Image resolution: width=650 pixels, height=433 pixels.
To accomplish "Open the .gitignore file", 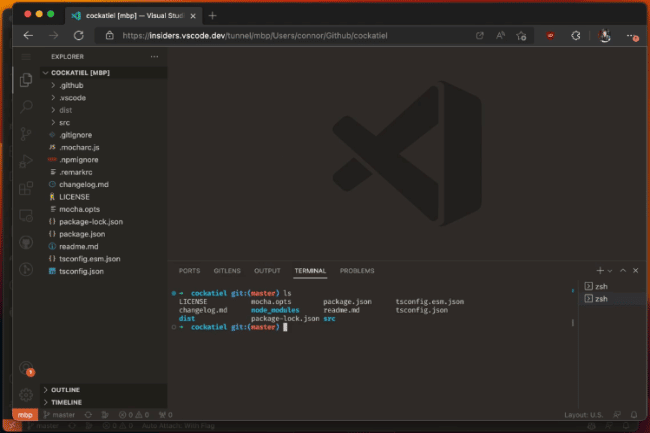I will point(104,135).
